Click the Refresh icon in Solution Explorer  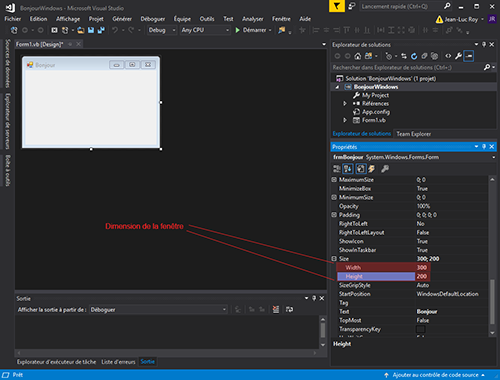pos(414,56)
